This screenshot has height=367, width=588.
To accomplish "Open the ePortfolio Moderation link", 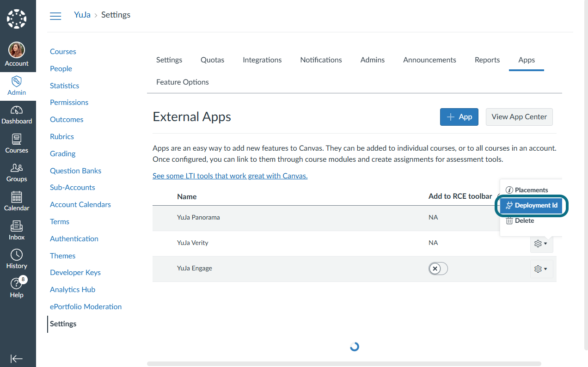I will [x=86, y=306].
